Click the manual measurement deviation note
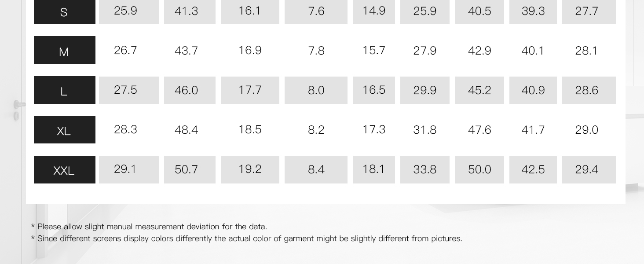The height and width of the screenshot is (264, 644). pyautogui.click(x=150, y=227)
